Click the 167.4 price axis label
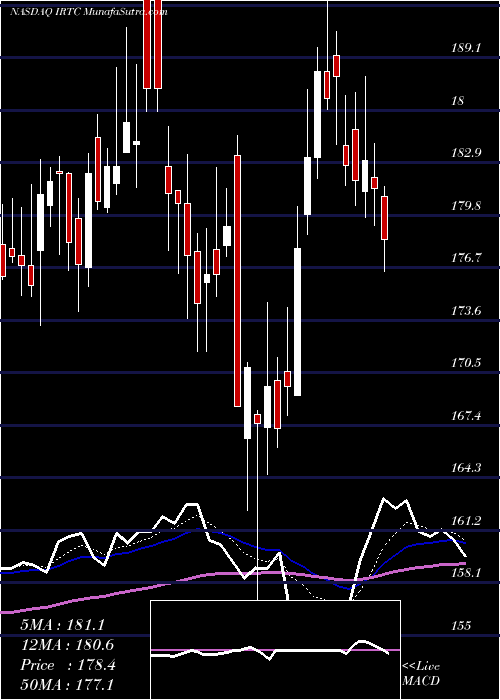 [466, 416]
